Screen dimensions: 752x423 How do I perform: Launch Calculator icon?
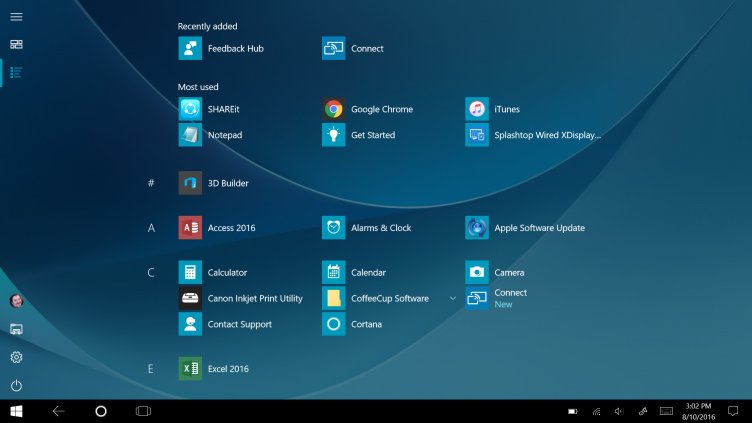click(190, 272)
